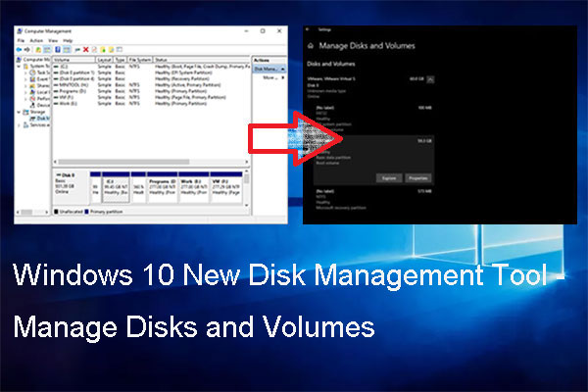
Task: Collapse the VMware Virtual disk chevron in Settings
Action: 430,79
